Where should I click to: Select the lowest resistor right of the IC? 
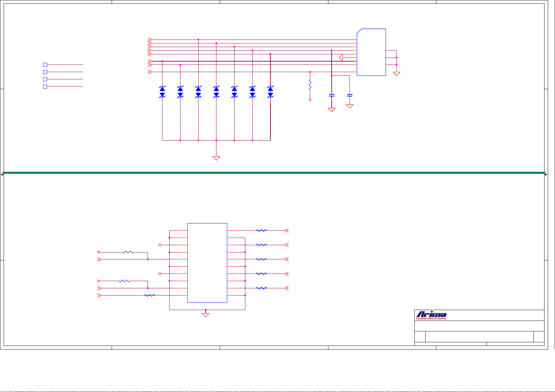click(x=261, y=288)
